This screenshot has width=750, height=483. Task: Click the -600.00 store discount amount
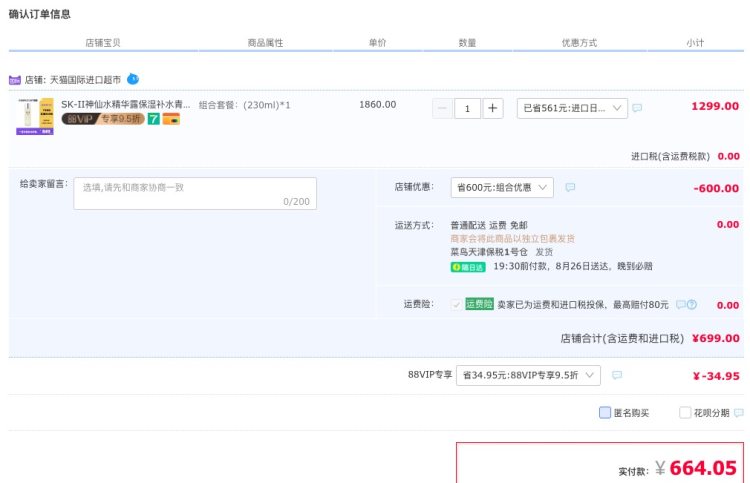[716, 188]
